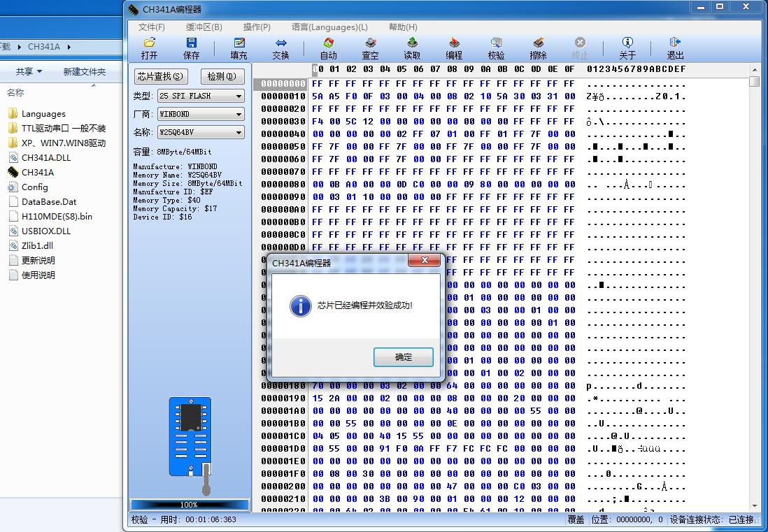Expand the manufacturer WINBOND dropdown
768x532 pixels.
point(239,114)
